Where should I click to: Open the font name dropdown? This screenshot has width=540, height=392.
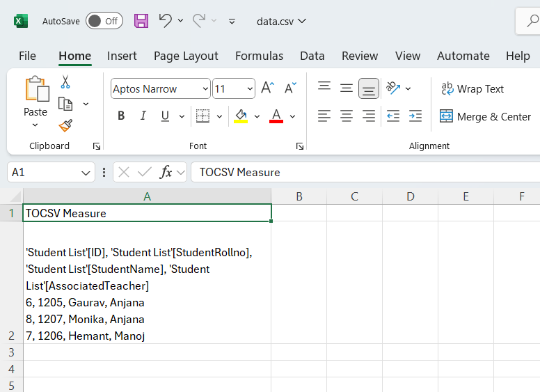click(205, 89)
